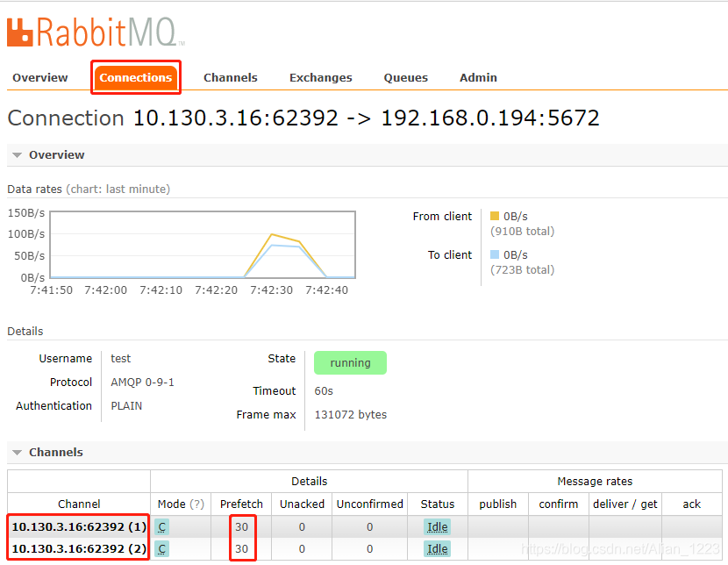Switch to the Overview tab
The image size is (728, 565).
(39, 77)
